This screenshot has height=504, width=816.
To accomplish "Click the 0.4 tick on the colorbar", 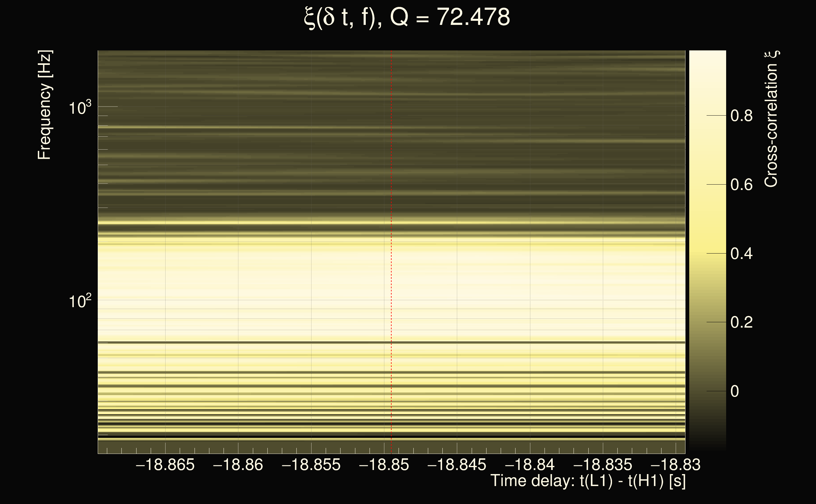I will click(x=741, y=254).
